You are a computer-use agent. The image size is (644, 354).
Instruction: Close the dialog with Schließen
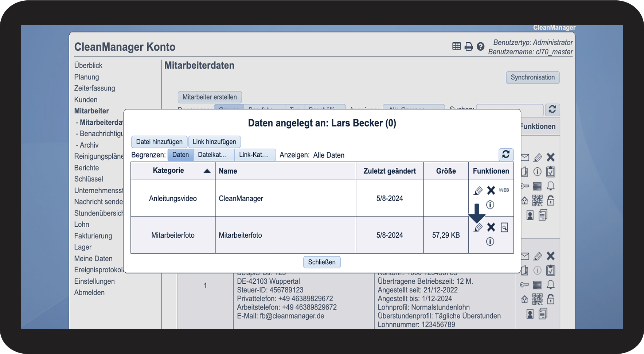click(322, 262)
